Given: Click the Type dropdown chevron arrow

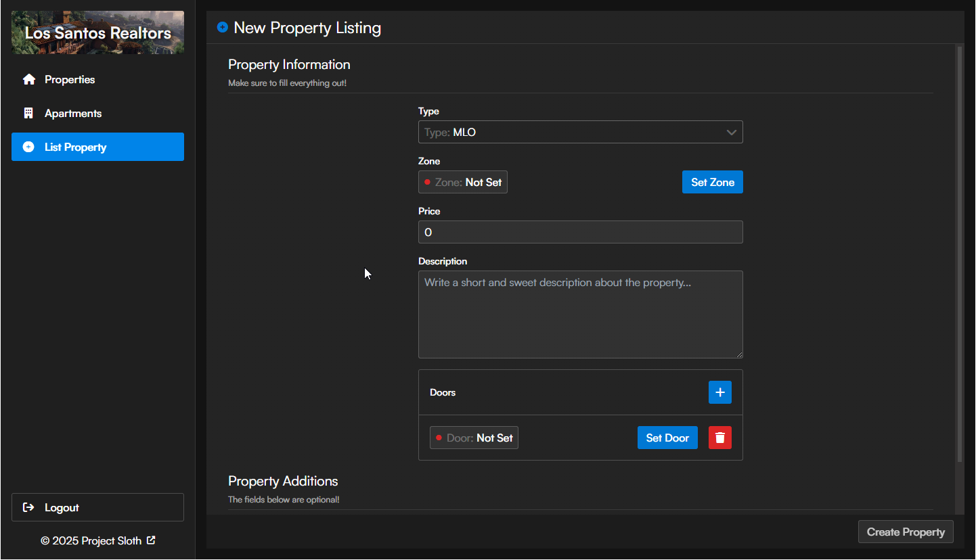Looking at the screenshot, I should point(731,133).
